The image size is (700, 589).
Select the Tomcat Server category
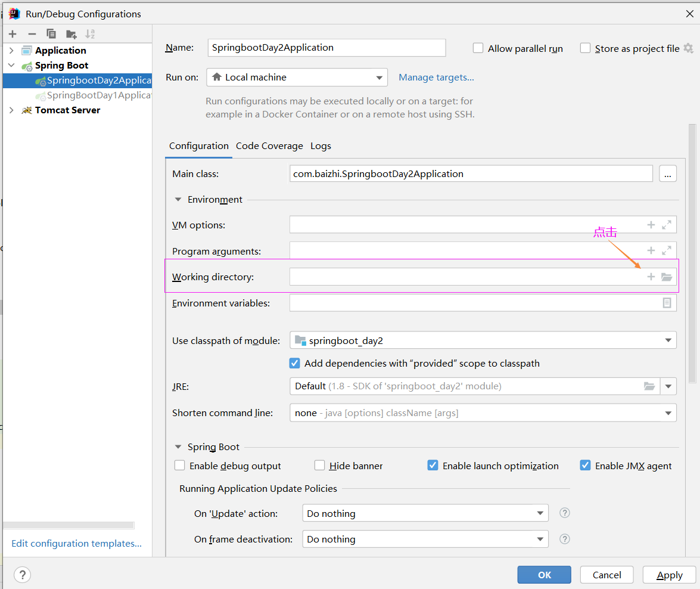coord(67,110)
